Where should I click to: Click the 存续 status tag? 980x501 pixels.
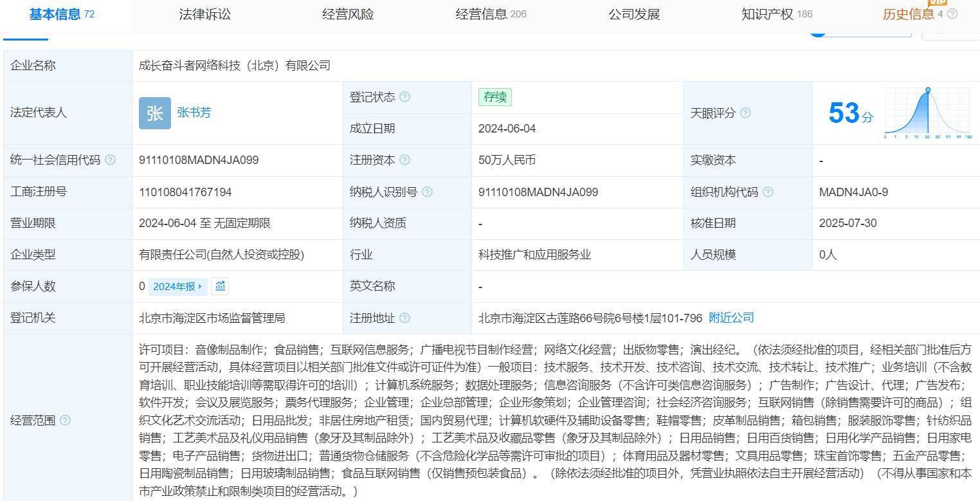495,96
